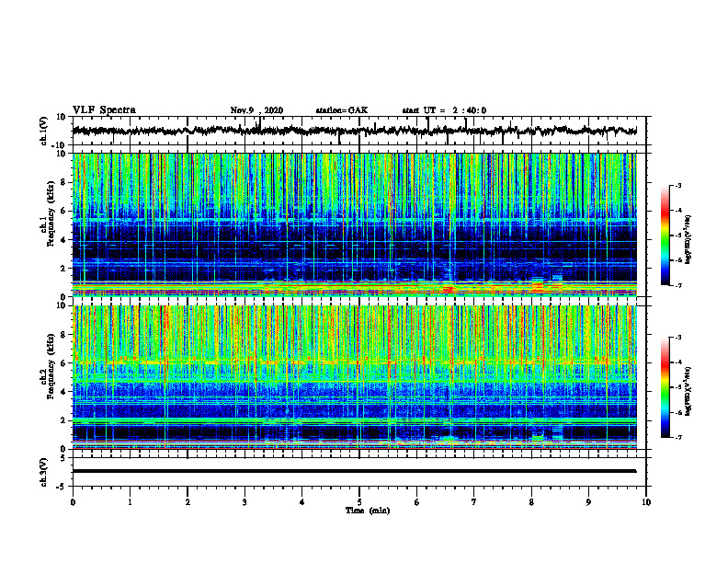Click the time axis tick label "9"
The image size is (728, 563).
[x=588, y=502]
